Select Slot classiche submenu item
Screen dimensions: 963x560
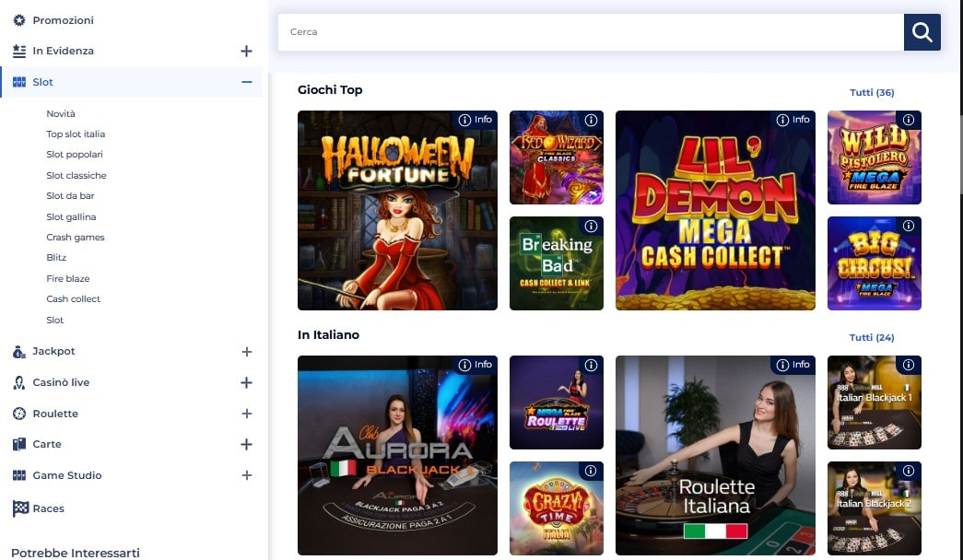click(76, 175)
